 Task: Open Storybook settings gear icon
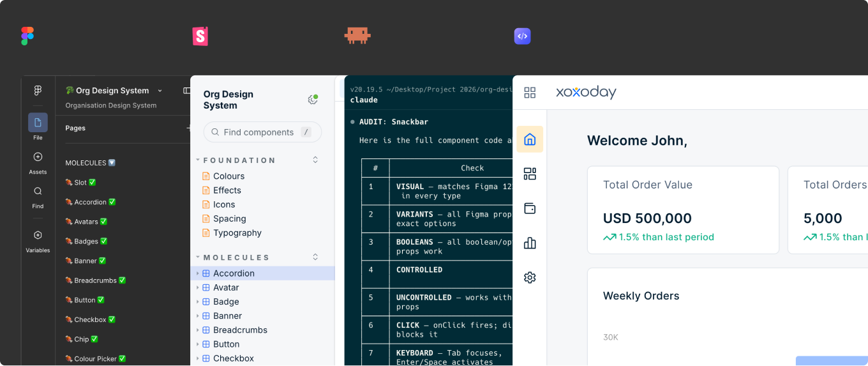(313, 99)
